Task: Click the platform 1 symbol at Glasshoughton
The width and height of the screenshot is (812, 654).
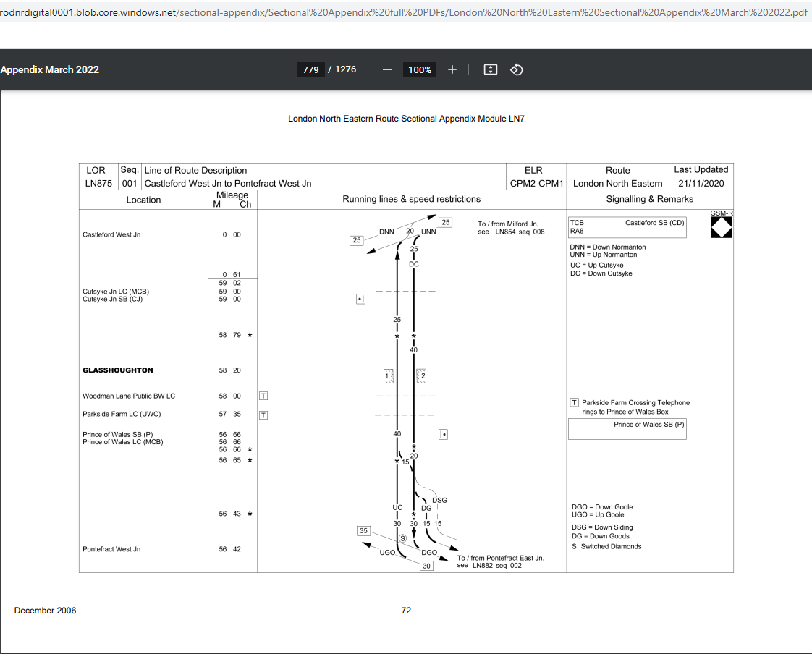Action: click(389, 376)
